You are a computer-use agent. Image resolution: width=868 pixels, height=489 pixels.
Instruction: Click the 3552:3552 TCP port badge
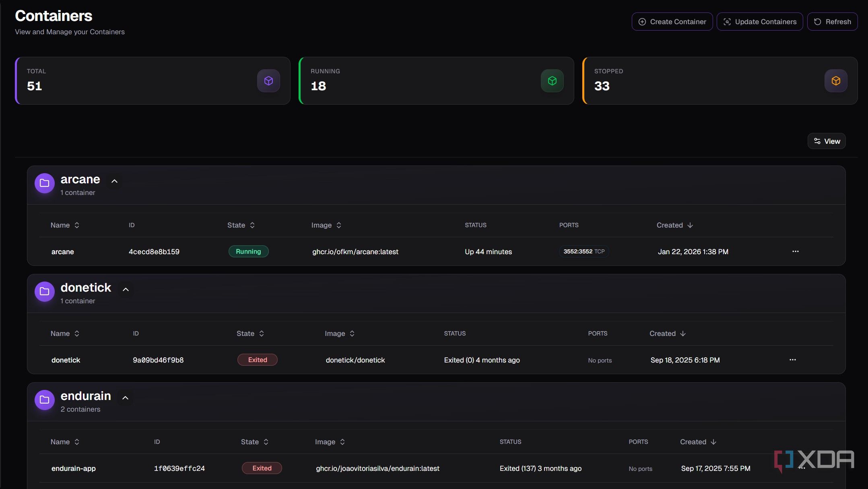tap(584, 251)
